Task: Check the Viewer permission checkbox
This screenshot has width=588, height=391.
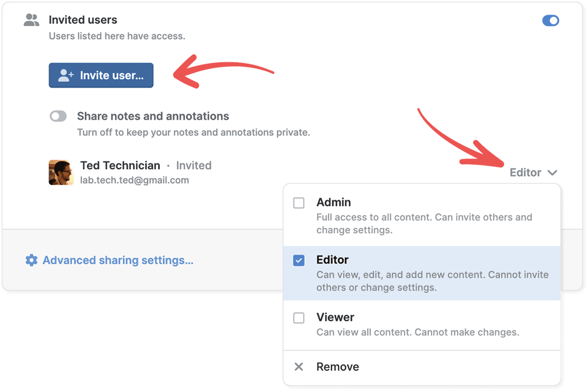Action: 299,318
